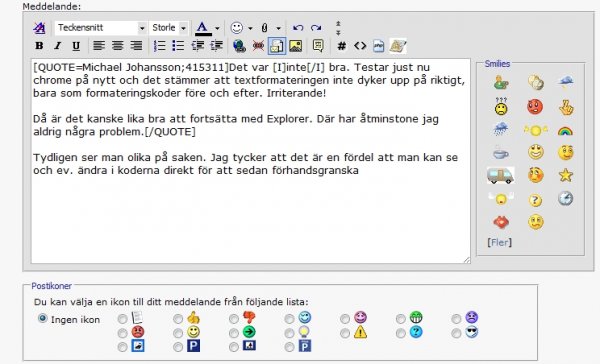Click the text area corner grip
600x364 pixels.
tap(467, 260)
